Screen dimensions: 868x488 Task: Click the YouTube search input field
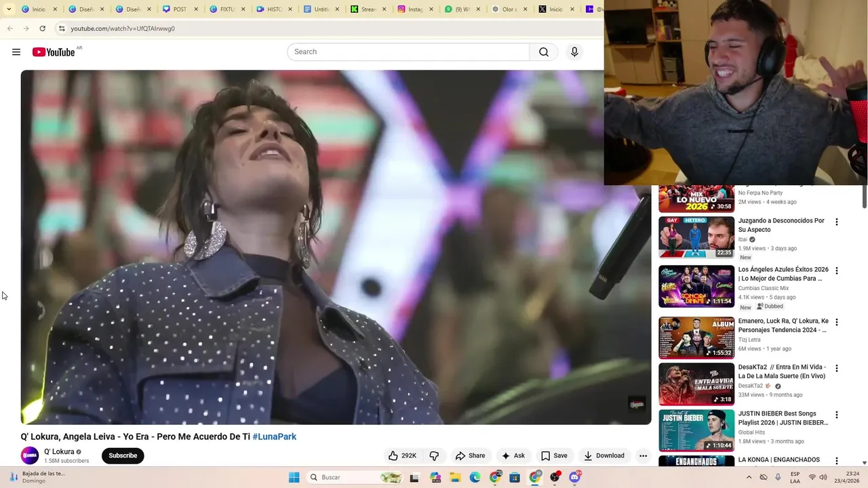[x=408, y=52]
